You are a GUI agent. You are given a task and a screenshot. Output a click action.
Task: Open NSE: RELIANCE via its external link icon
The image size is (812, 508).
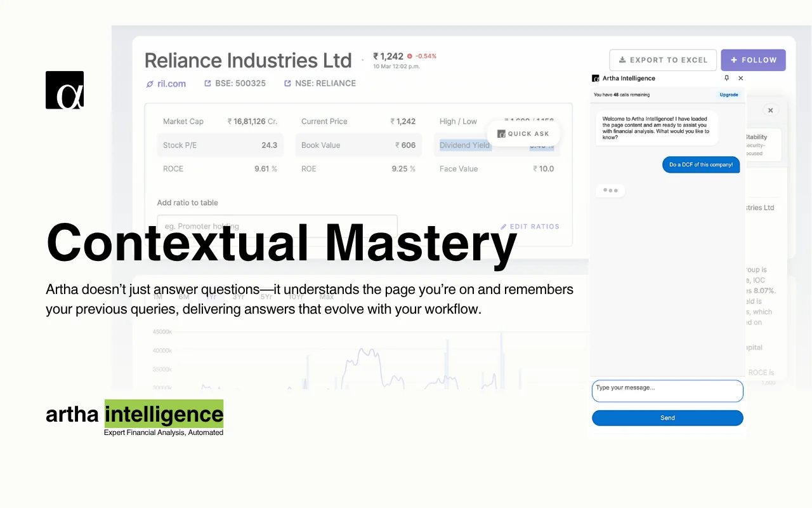pyautogui.click(x=287, y=83)
